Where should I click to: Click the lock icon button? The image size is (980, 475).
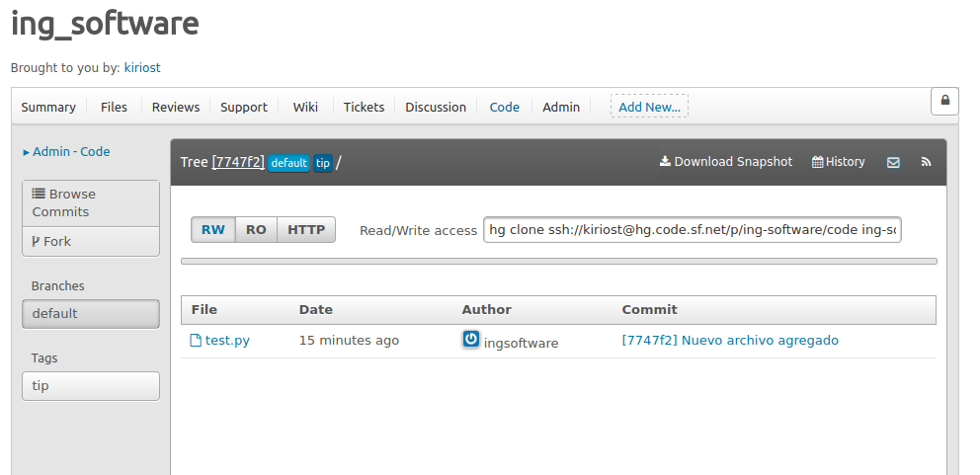click(944, 101)
